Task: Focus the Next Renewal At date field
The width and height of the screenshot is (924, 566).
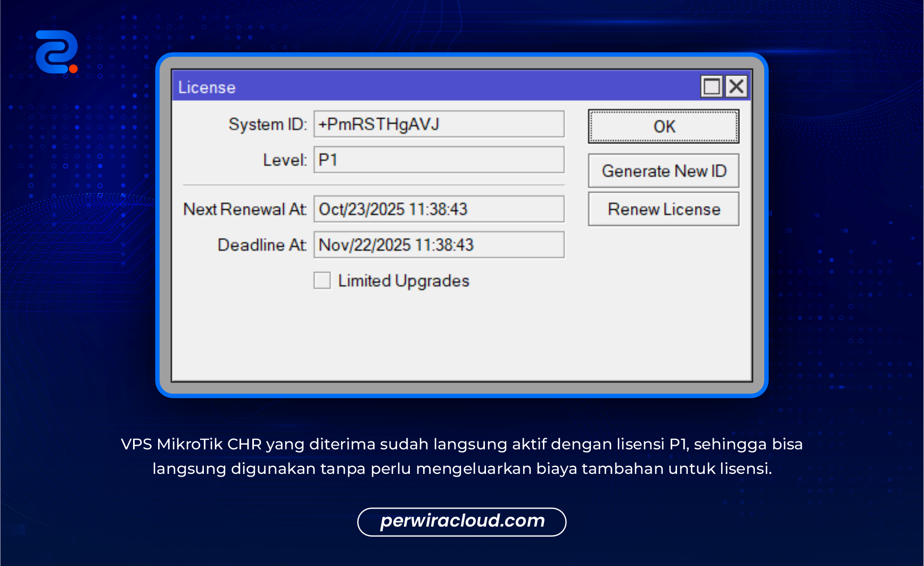Action: [x=439, y=209]
